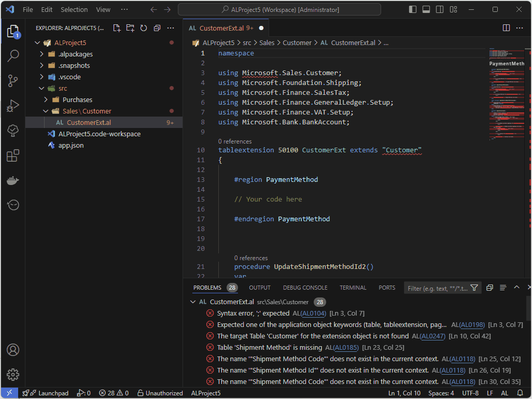
Task: Open the AL0185 error code link
Action: 345,348
